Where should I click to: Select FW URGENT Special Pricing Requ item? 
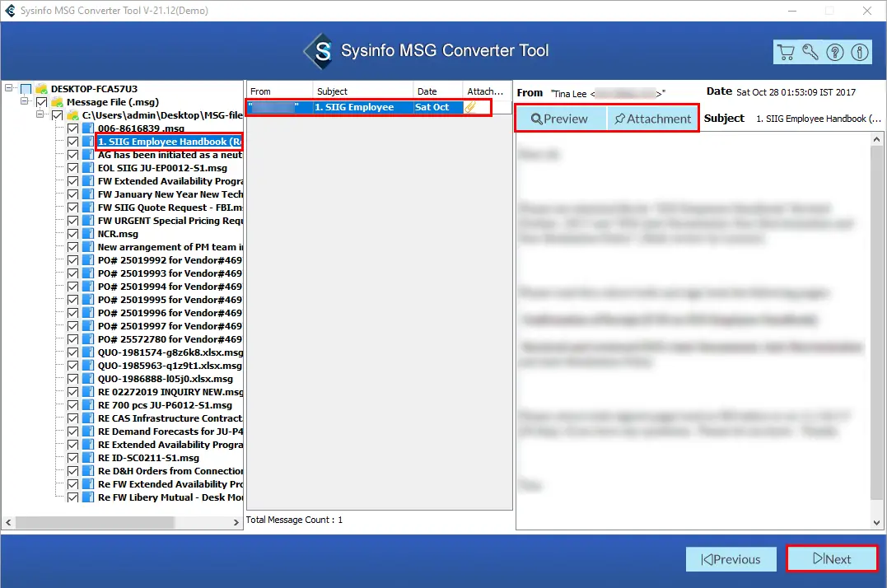pyautogui.click(x=170, y=221)
